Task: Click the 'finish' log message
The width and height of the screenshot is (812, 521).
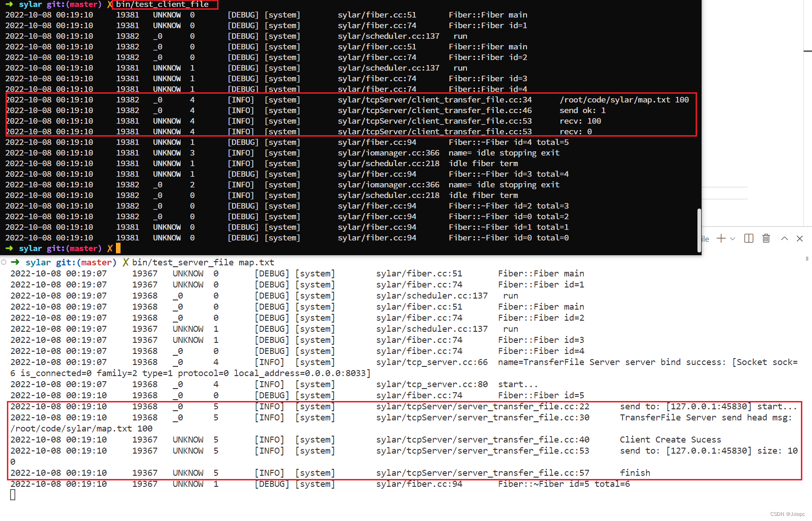Action: (x=635, y=473)
